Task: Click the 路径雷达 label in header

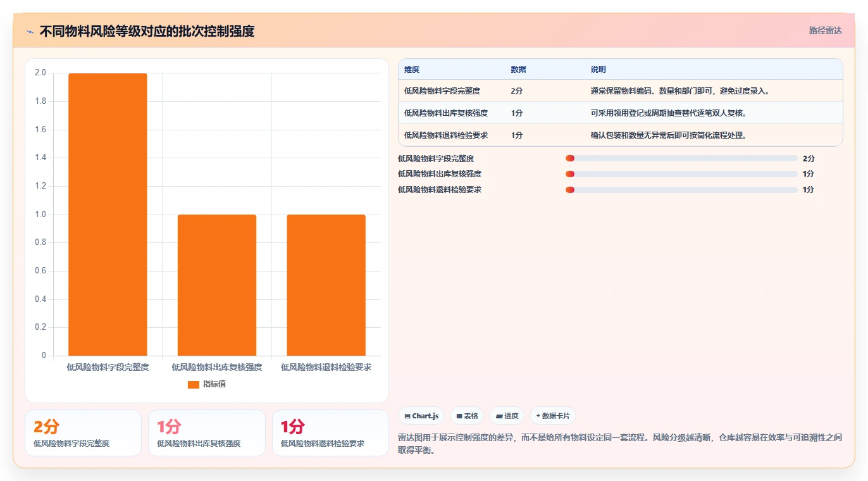Action: (x=826, y=30)
